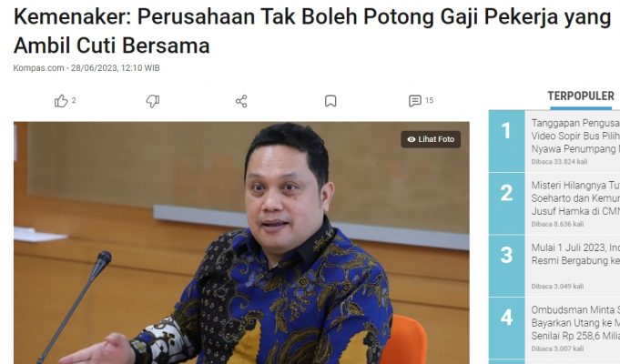The width and height of the screenshot is (620, 364).
Task: Open the share icon options
Action: point(241,101)
